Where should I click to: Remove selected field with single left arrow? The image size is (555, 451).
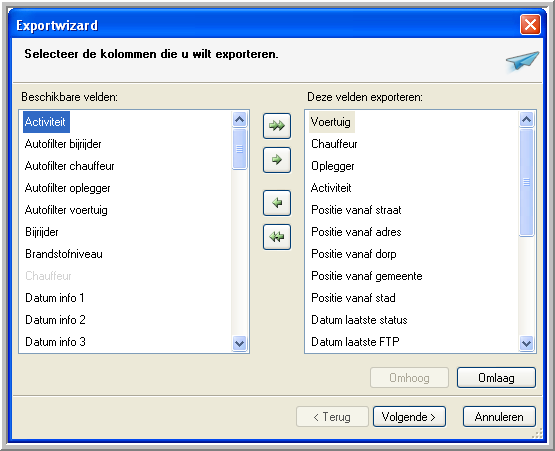[x=277, y=203]
